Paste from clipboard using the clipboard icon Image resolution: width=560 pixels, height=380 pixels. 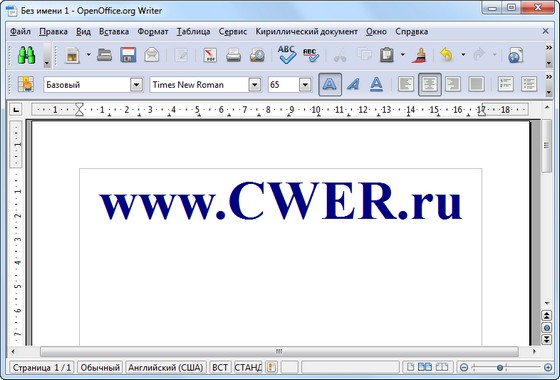click(387, 55)
